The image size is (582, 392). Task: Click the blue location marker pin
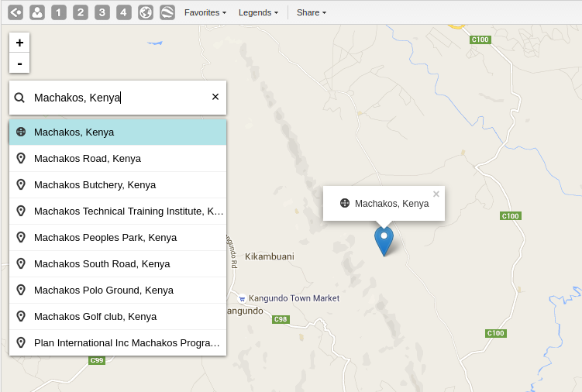point(384,241)
